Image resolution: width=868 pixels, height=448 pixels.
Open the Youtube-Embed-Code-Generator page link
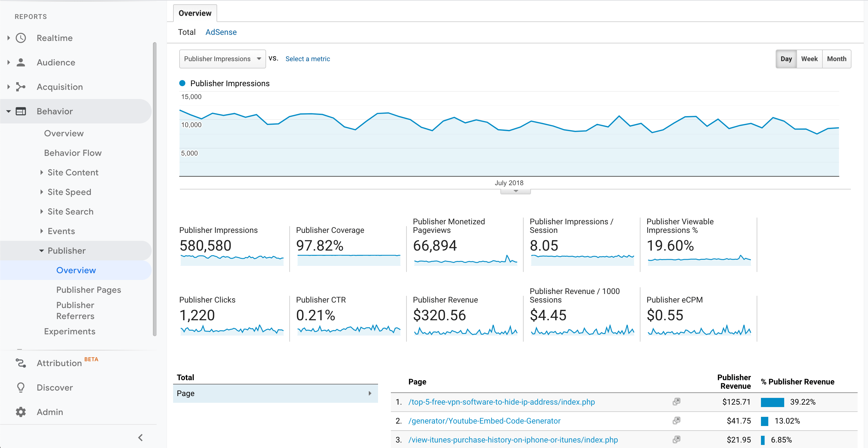pyautogui.click(x=484, y=421)
